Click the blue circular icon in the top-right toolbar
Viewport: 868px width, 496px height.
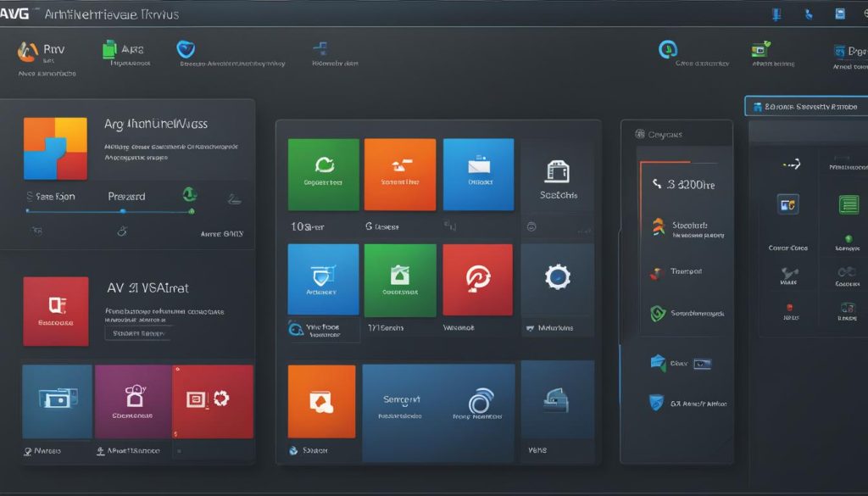[x=668, y=50]
